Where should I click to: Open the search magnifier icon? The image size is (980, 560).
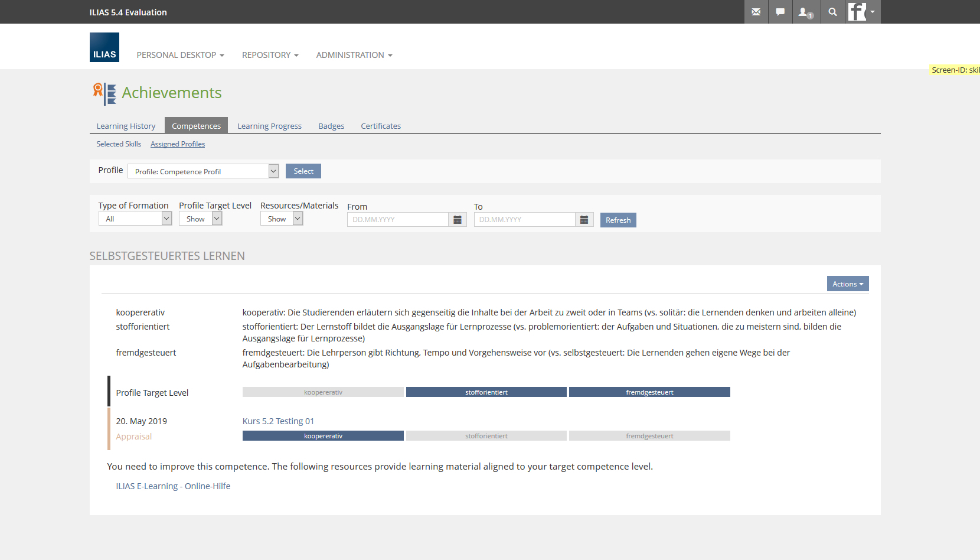pos(832,12)
